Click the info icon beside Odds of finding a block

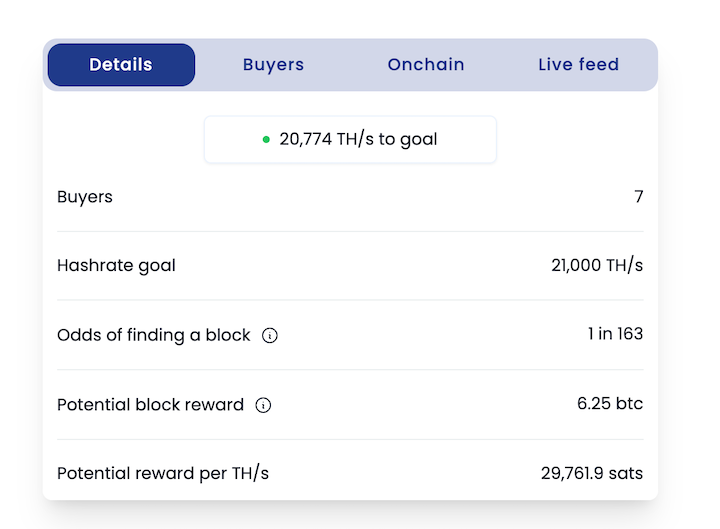pos(270,336)
